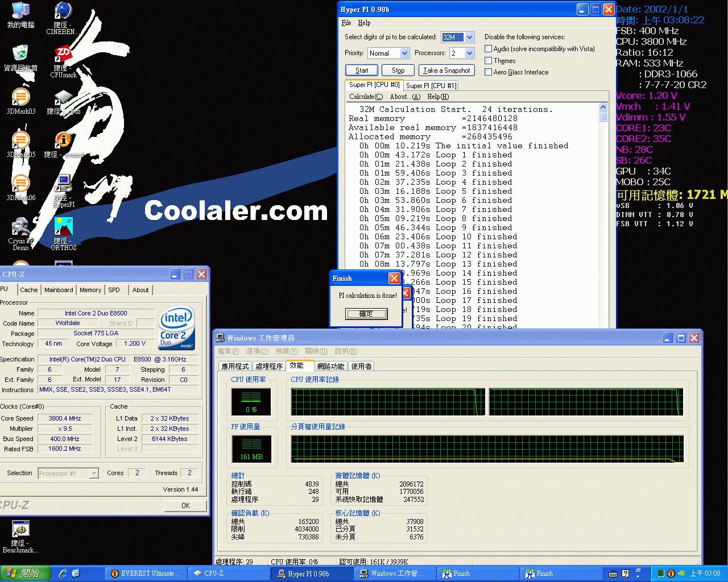Open the File menu in Hyper PI

coord(346,23)
